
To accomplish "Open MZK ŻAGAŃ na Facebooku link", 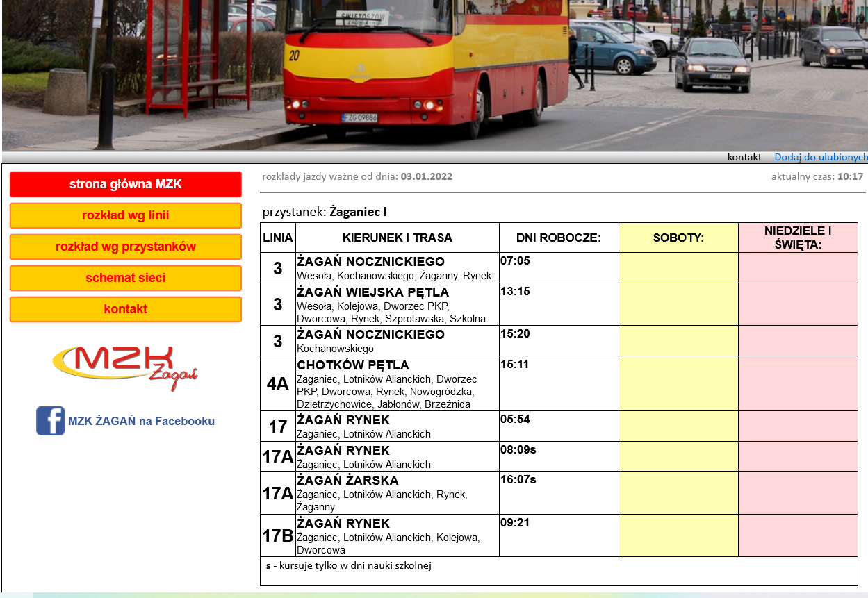I will coord(141,421).
